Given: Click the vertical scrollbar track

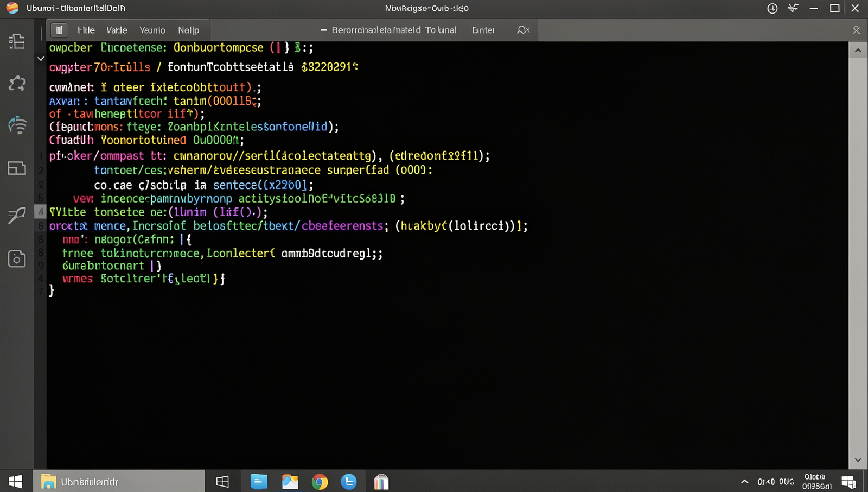Looking at the screenshot, I should 858,255.
